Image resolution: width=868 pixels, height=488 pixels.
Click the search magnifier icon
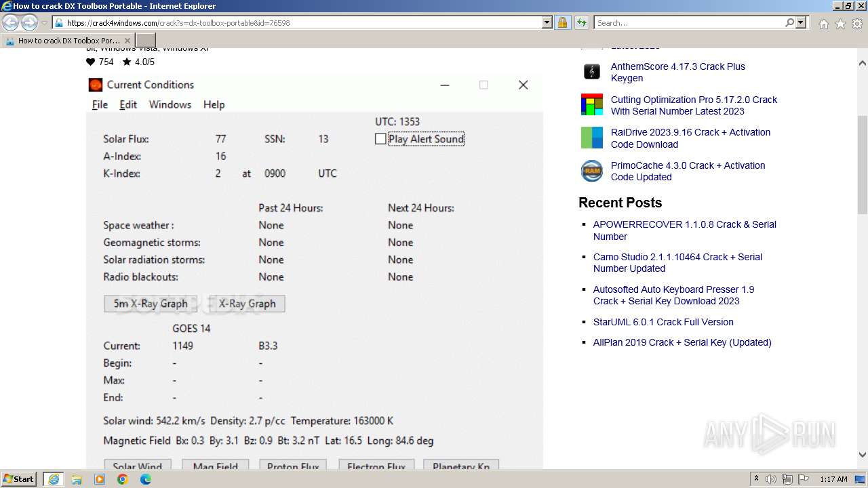point(789,22)
